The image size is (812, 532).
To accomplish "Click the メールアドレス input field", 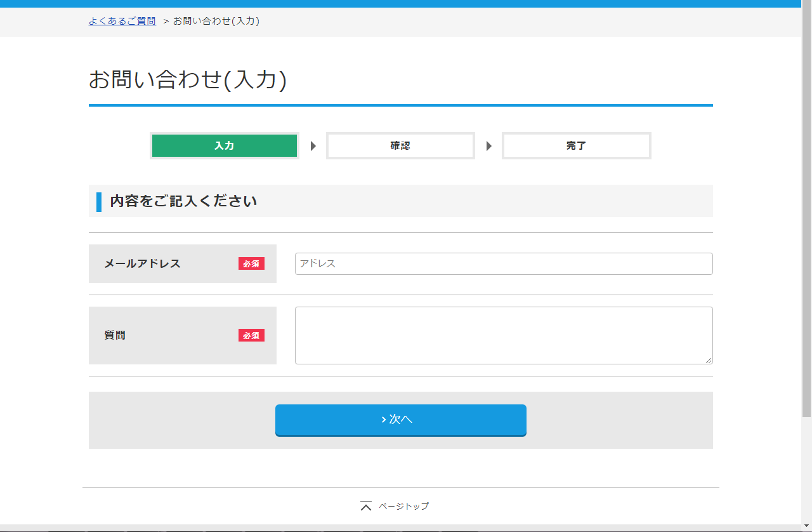I will (503, 263).
